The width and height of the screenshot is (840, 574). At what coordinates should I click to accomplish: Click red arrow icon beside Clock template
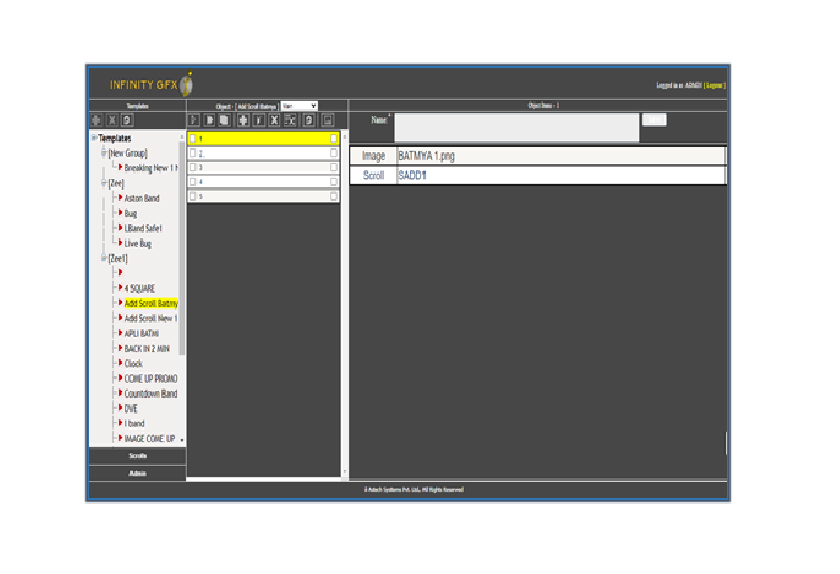pos(119,364)
